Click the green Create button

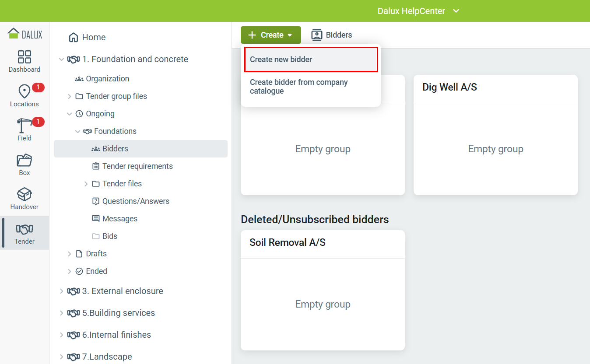pos(270,35)
